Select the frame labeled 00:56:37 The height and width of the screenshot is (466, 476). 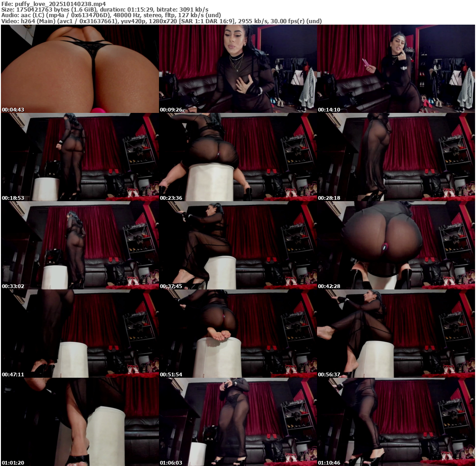click(396, 334)
